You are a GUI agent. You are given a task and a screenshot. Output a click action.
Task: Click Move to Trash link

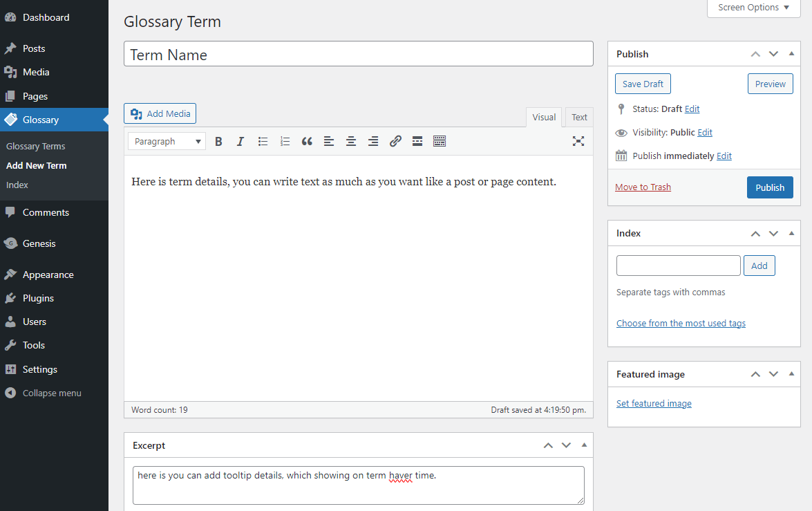(x=643, y=187)
